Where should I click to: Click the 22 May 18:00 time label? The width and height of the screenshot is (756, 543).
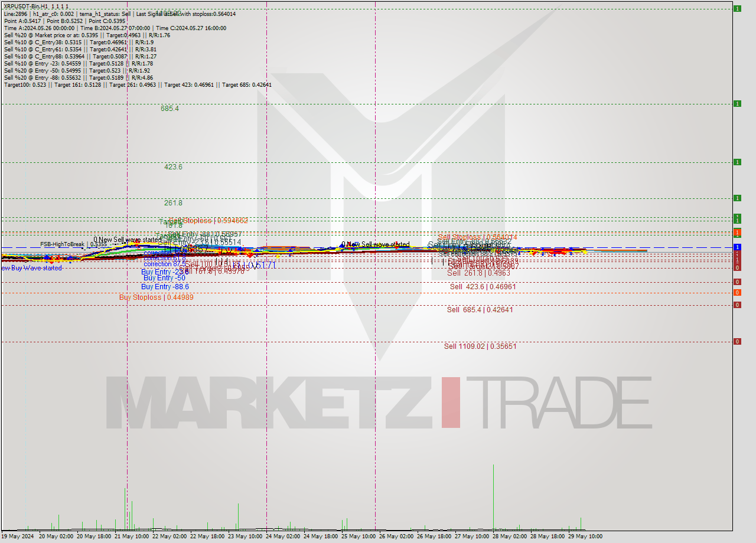point(207,537)
